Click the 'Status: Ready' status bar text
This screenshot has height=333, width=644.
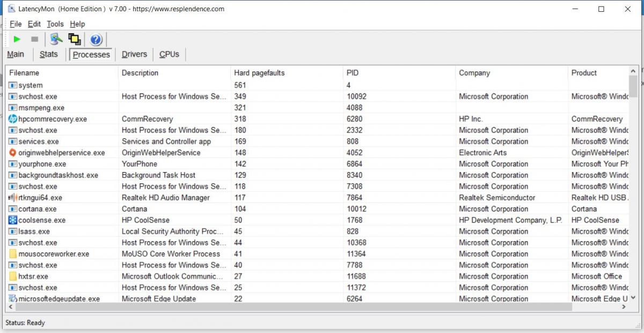(25, 323)
